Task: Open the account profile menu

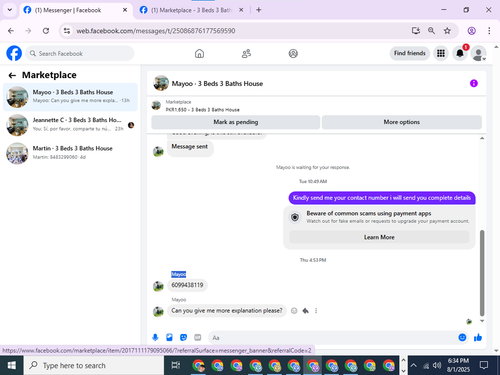Action: coord(478,53)
